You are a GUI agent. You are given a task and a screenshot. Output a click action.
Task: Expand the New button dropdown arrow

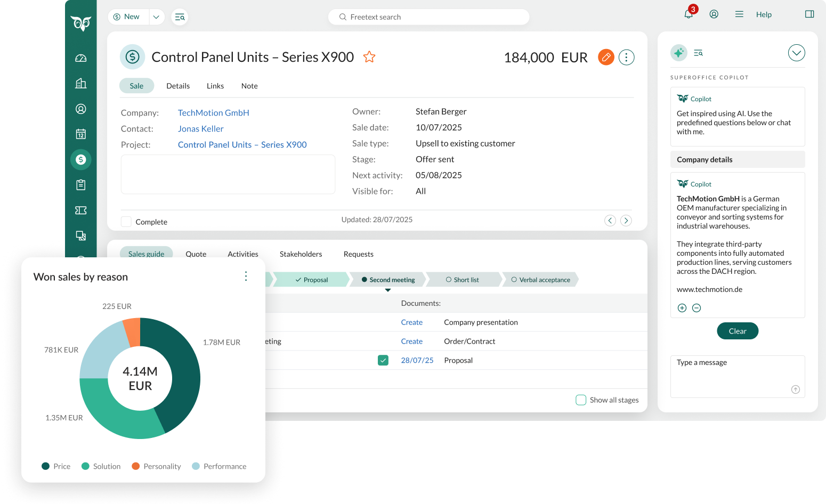(x=156, y=17)
